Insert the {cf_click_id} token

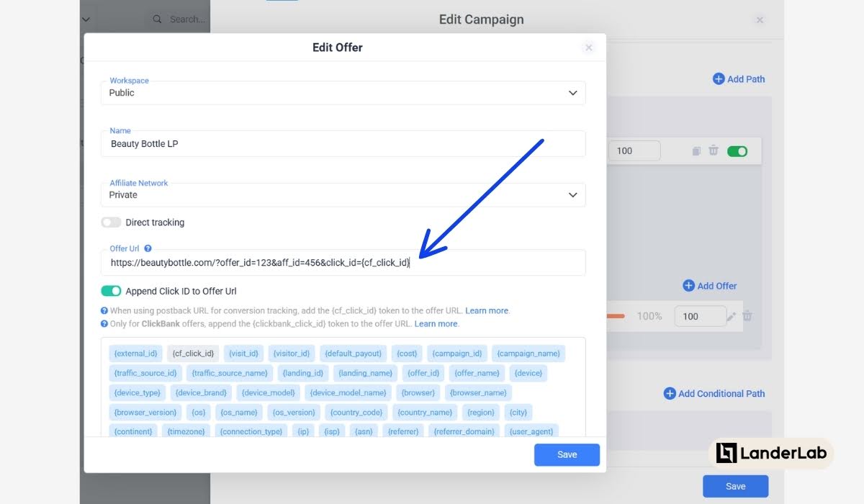[x=193, y=354]
